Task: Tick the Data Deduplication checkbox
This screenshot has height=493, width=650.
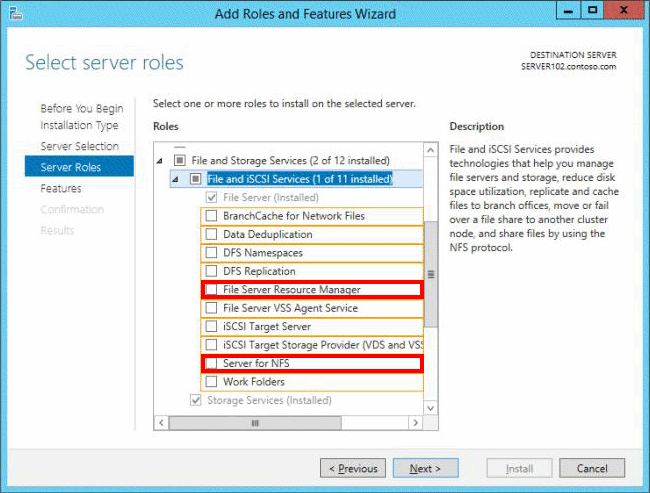Action: coord(211,235)
